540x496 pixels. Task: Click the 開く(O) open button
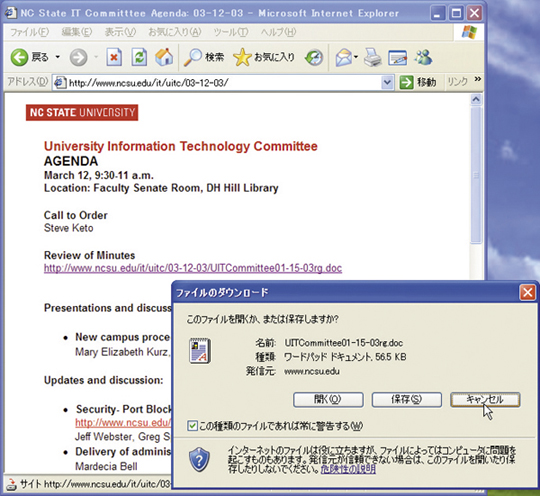pos(328,400)
